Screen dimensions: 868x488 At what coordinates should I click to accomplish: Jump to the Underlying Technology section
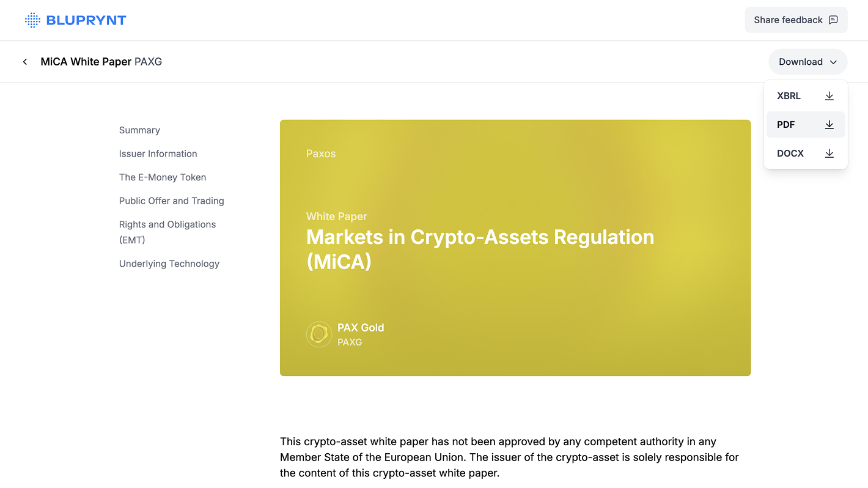[x=169, y=264]
